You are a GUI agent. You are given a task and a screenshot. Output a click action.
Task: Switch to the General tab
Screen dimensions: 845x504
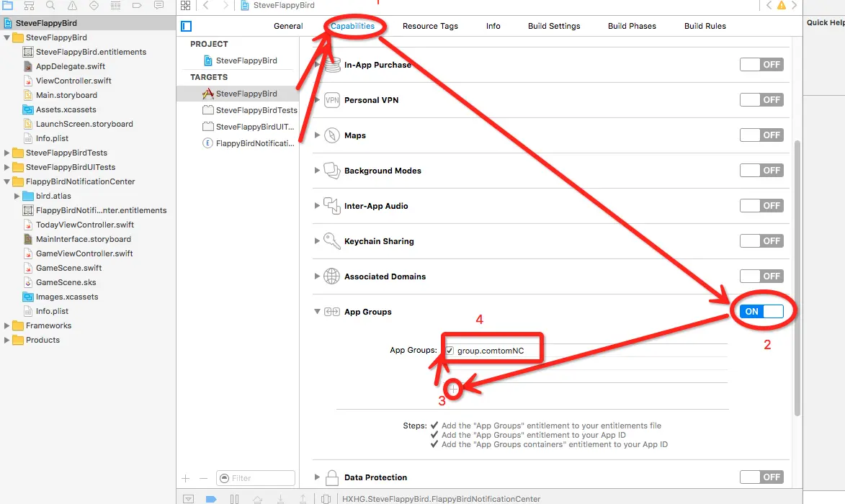288,26
